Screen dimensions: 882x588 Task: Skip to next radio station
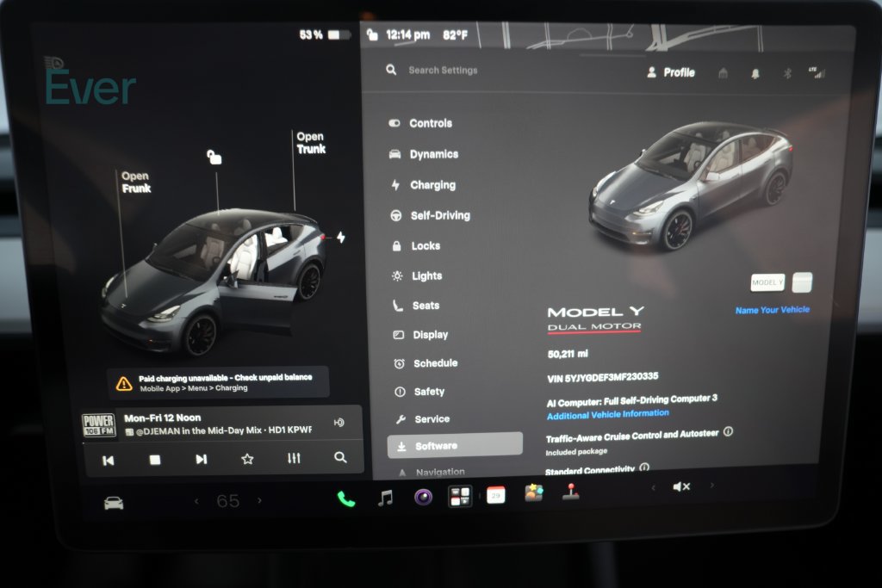[x=201, y=459]
